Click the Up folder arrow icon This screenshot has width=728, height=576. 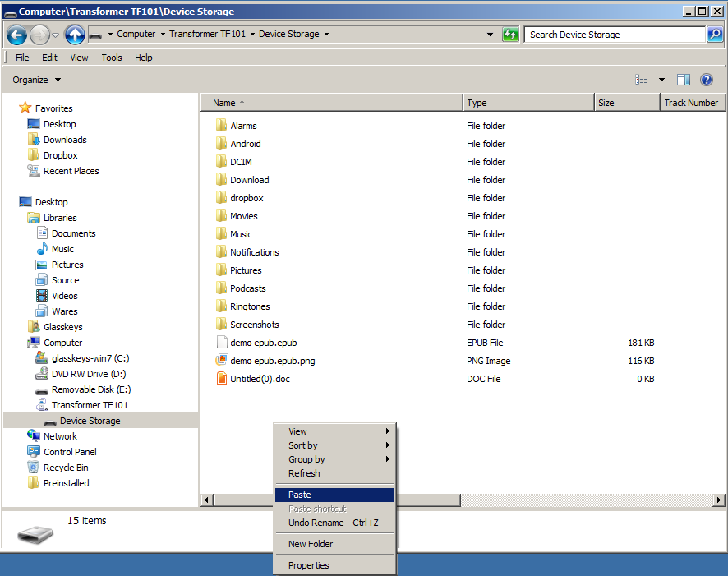click(x=75, y=35)
